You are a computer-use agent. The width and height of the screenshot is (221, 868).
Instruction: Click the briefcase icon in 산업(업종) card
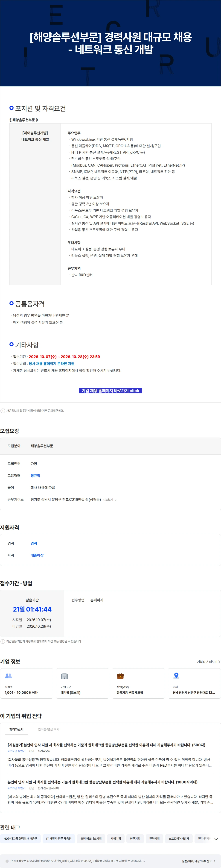pyautogui.click(x=120, y=676)
